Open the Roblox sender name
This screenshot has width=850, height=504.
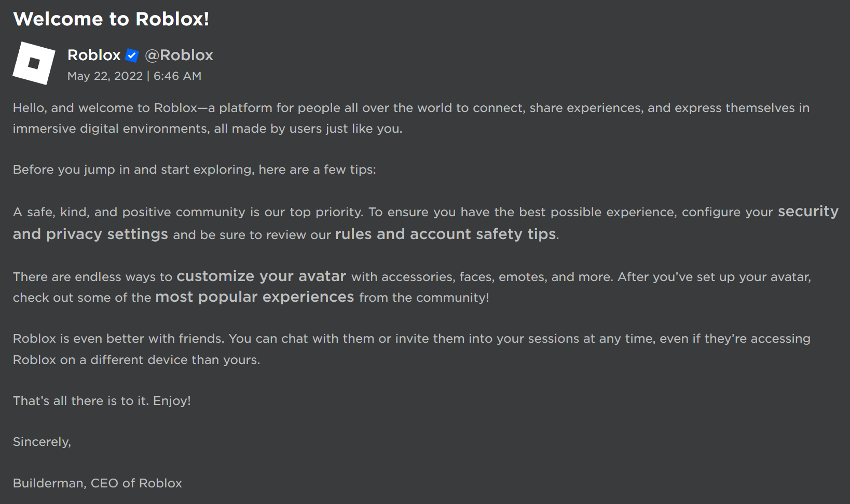pos(94,55)
